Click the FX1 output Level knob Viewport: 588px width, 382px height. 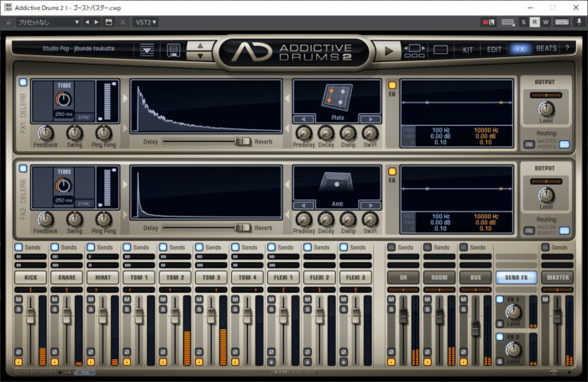click(x=546, y=109)
